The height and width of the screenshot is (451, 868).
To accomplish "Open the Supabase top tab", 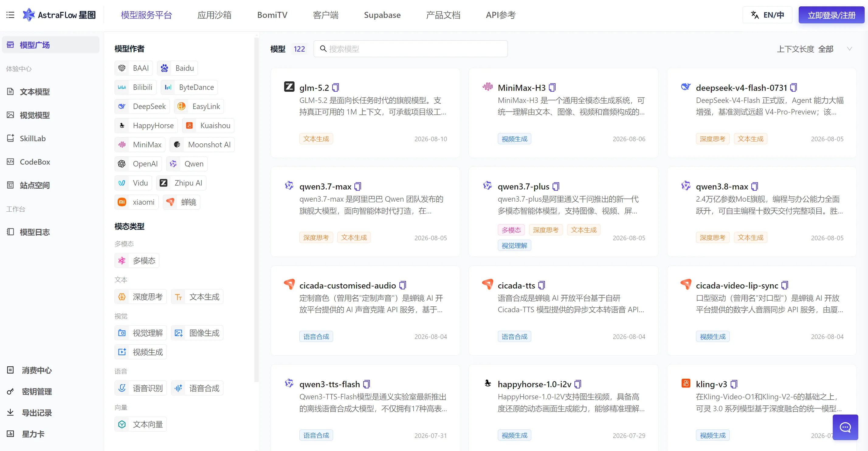I will point(382,15).
